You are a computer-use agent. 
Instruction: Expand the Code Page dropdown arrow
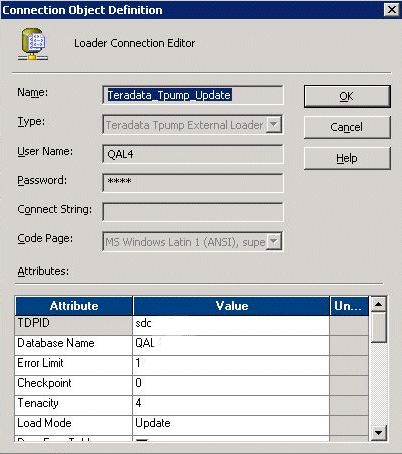[274, 241]
